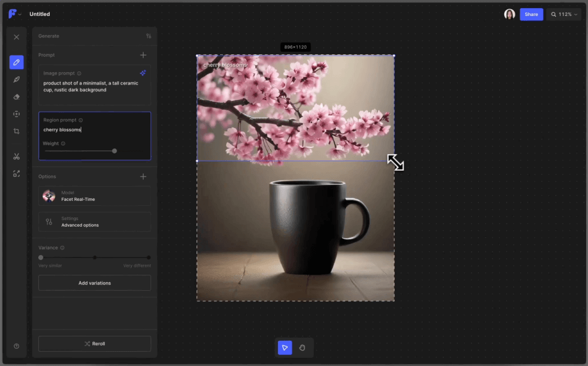This screenshot has height=366, width=588.
Task: Click the Add variations button
Action: (94, 283)
